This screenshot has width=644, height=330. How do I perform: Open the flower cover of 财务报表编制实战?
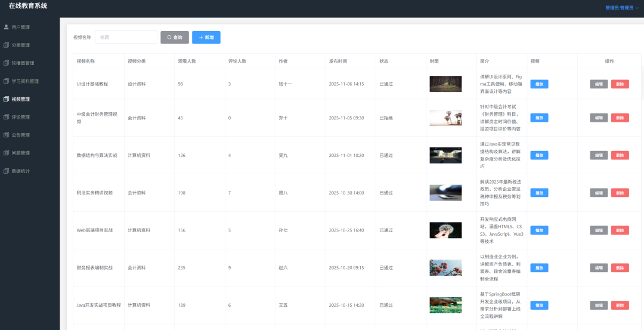(445, 267)
